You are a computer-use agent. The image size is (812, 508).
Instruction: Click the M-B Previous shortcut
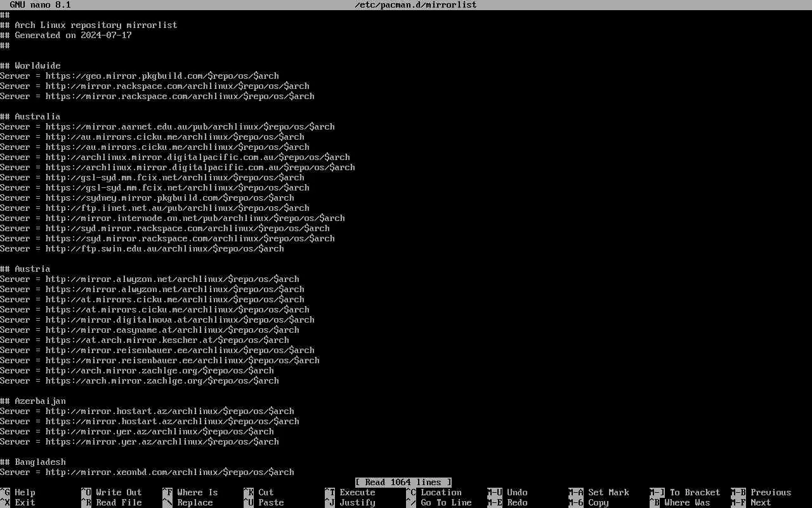761,492
